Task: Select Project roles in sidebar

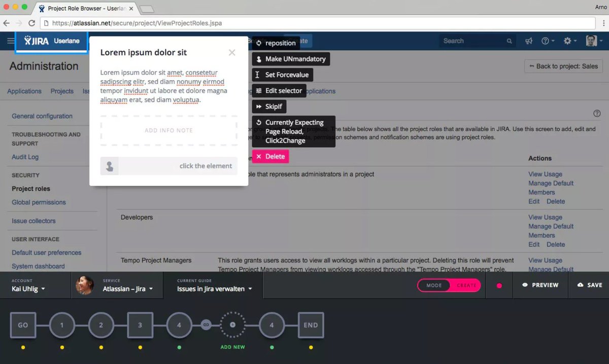Action: pyautogui.click(x=31, y=189)
